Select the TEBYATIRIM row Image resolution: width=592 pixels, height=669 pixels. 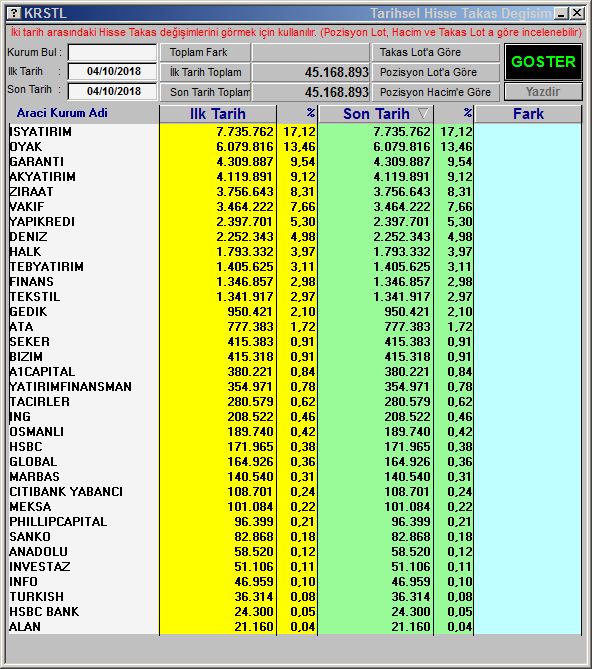pyautogui.click(x=295, y=267)
